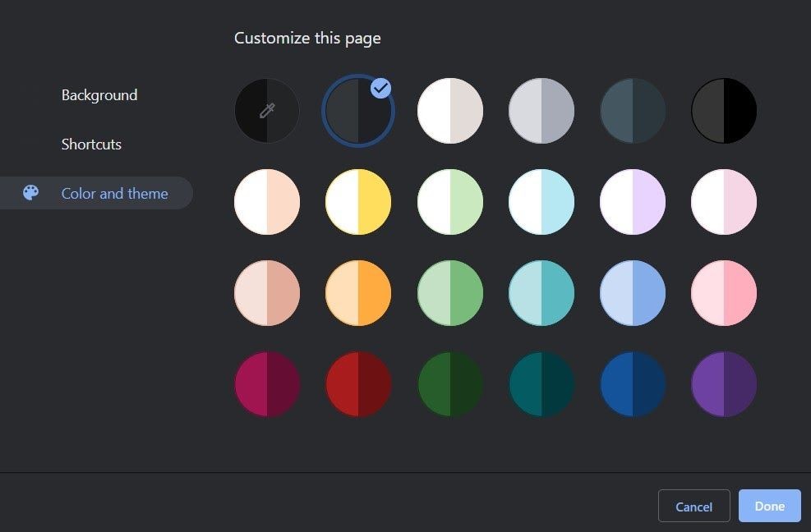Select the white and beige theme swatch

tap(450, 111)
